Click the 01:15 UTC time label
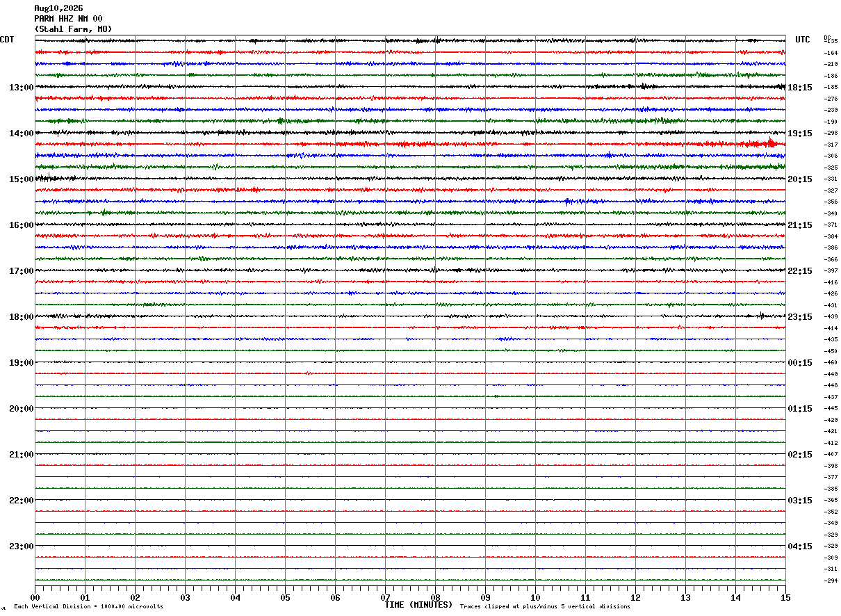The height and width of the screenshot is (616, 841). click(x=800, y=409)
